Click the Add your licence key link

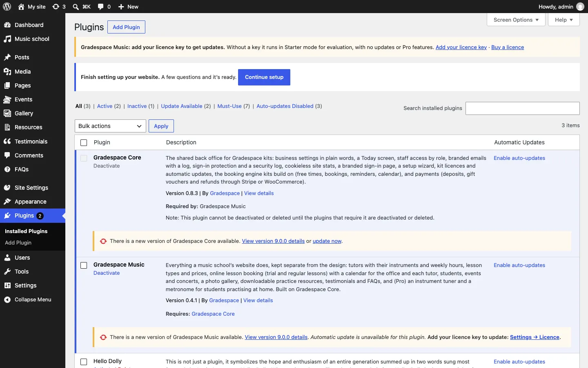461,47
